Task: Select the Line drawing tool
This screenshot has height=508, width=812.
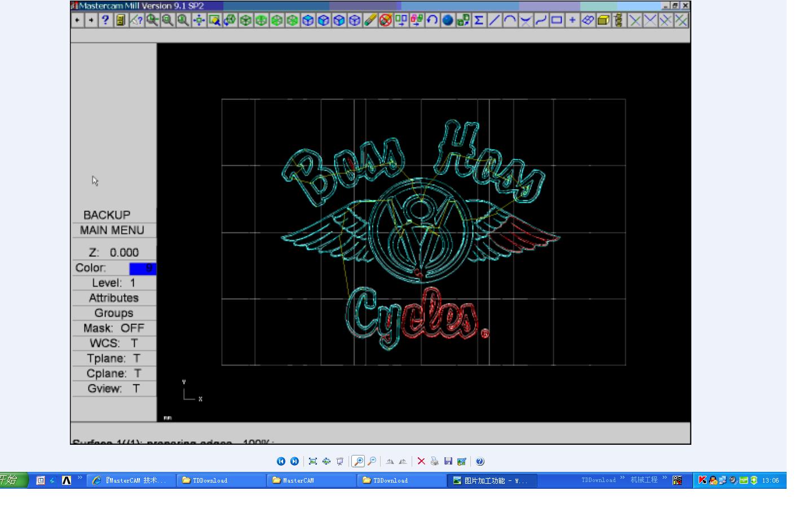Action: [x=495, y=20]
